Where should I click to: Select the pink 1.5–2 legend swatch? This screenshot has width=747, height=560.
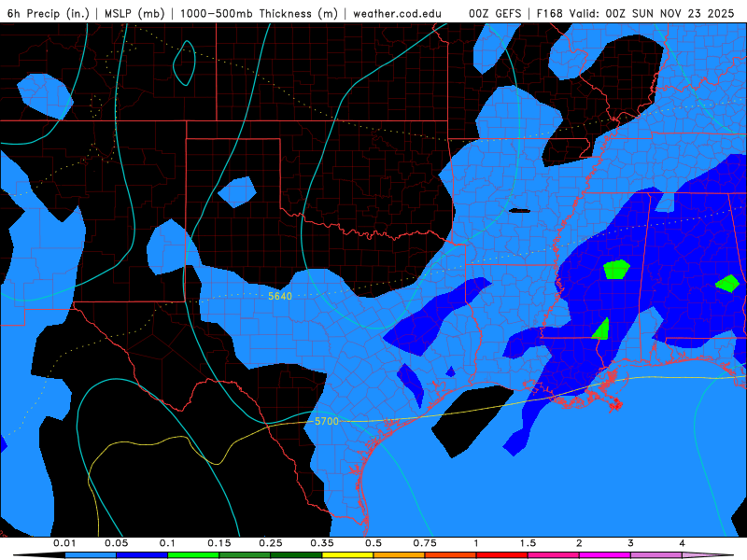(x=554, y=555)
